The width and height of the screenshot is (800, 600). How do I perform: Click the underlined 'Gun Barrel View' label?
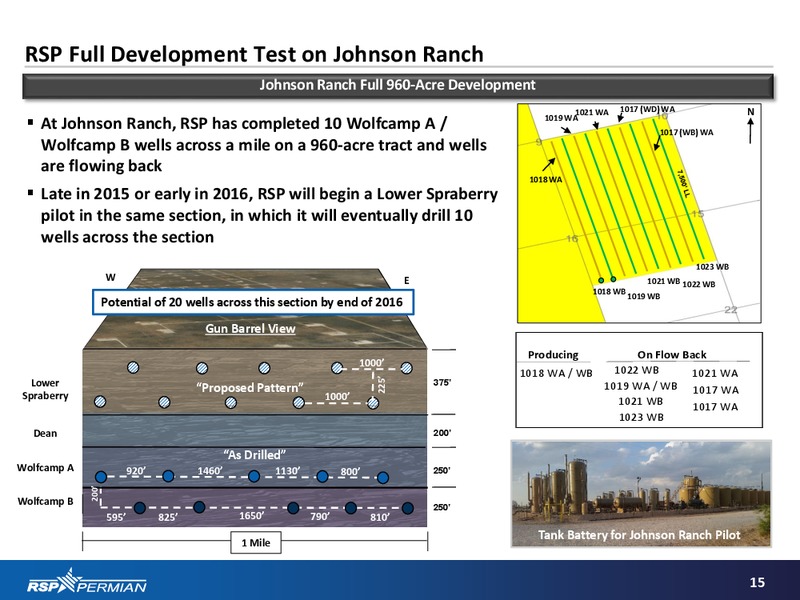(251, 329)
